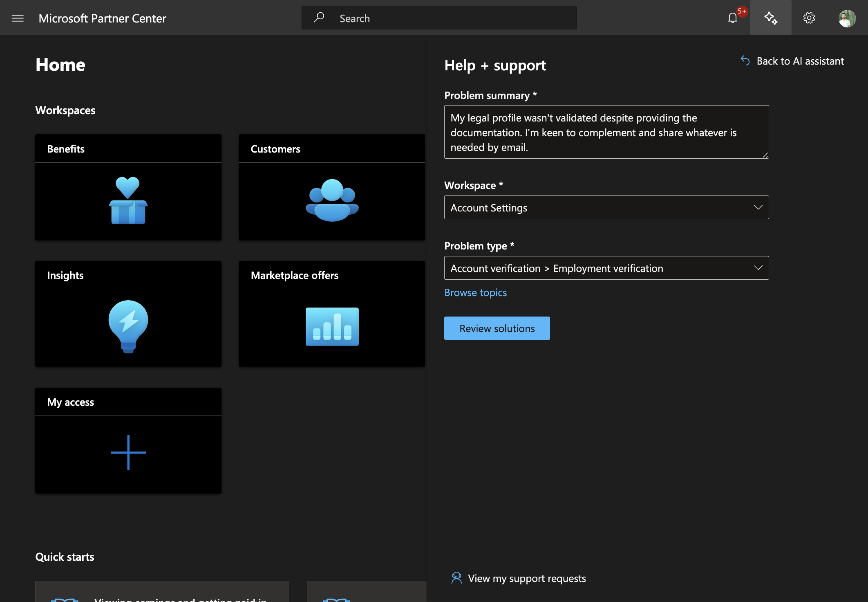Click the back arrow icon beside AI assistant

pos(745,61)
